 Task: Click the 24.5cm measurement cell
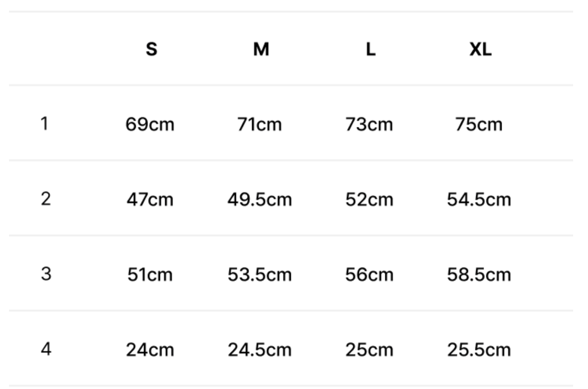(x=260, y=350)
